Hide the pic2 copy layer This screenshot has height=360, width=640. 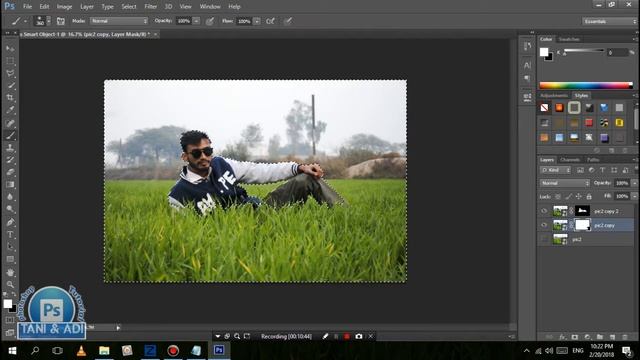[544, 225]
